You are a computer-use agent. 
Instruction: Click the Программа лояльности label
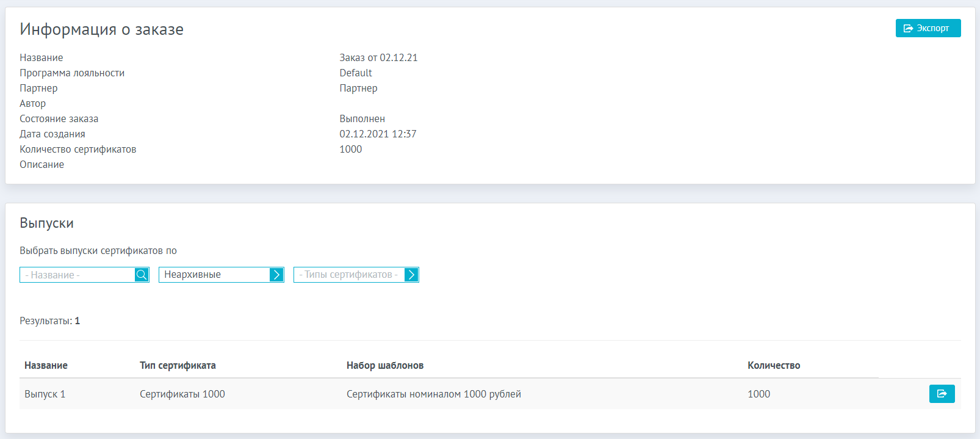coord(72,73)
